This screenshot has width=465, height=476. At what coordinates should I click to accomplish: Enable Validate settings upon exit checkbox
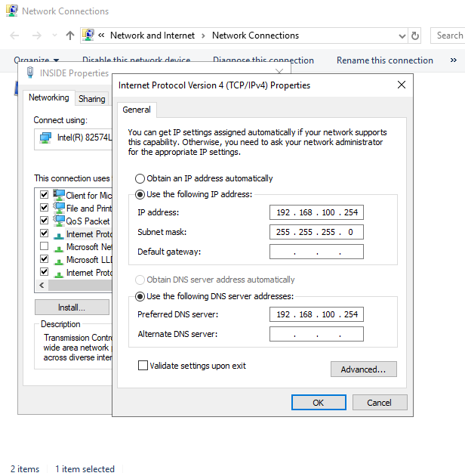[143, 366]
